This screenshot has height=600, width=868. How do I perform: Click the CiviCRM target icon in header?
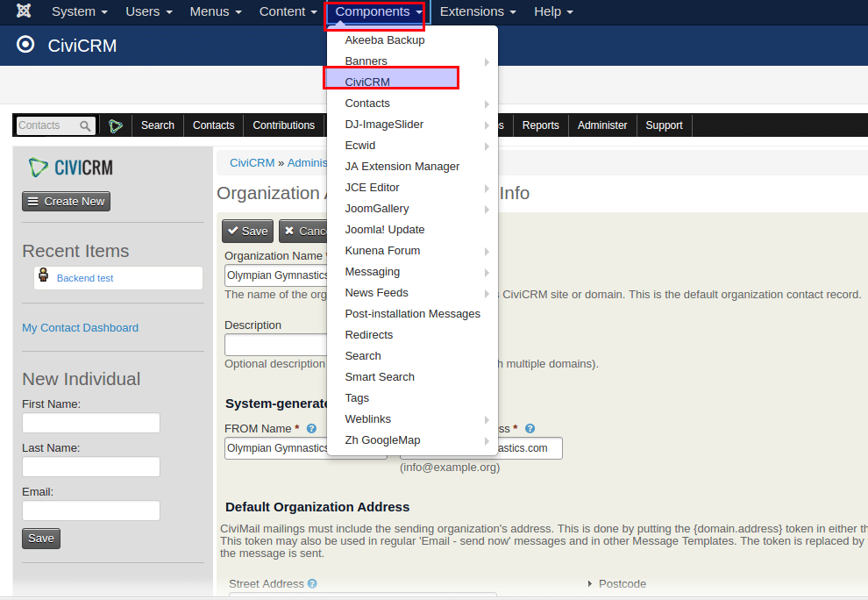25,45
